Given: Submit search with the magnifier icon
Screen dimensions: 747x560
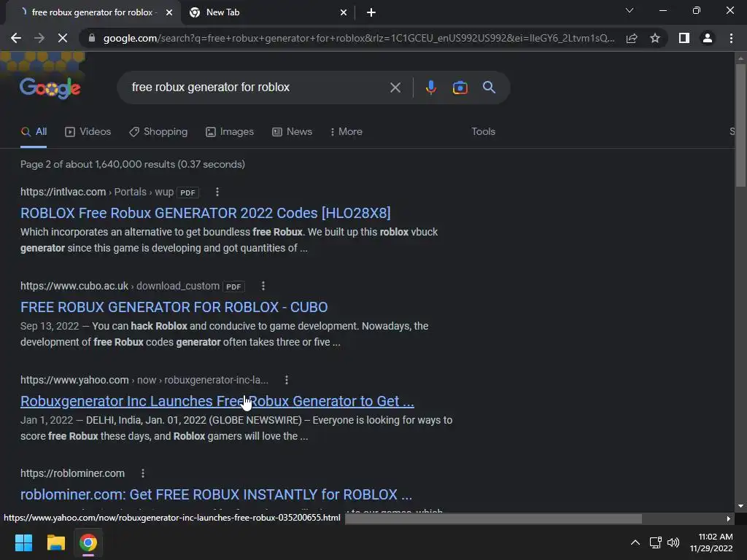Looking at the screenshot, I should [489, 87].
